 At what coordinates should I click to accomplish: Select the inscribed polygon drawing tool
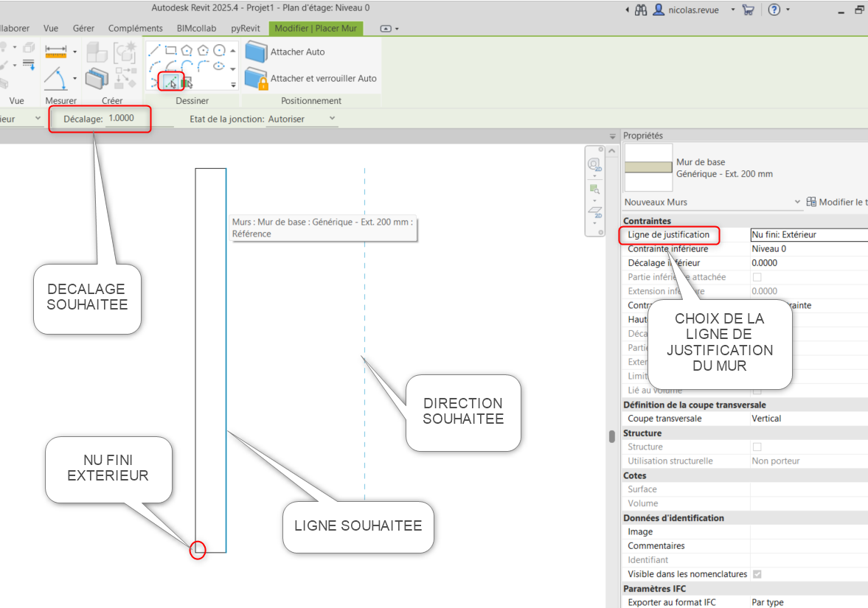(187, 50)
